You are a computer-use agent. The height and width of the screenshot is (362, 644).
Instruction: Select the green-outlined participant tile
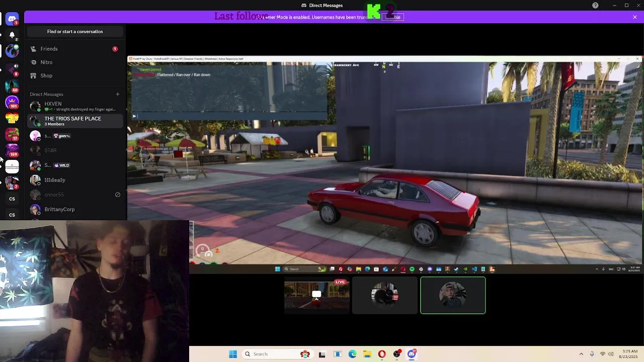453,296
